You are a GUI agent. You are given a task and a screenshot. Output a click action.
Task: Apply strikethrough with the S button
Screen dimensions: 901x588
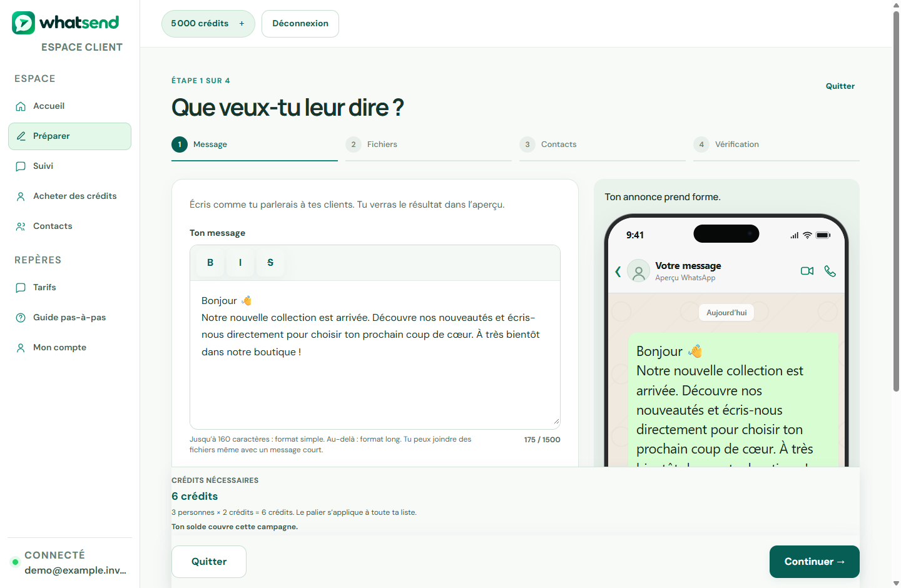[x=270, y=263]
